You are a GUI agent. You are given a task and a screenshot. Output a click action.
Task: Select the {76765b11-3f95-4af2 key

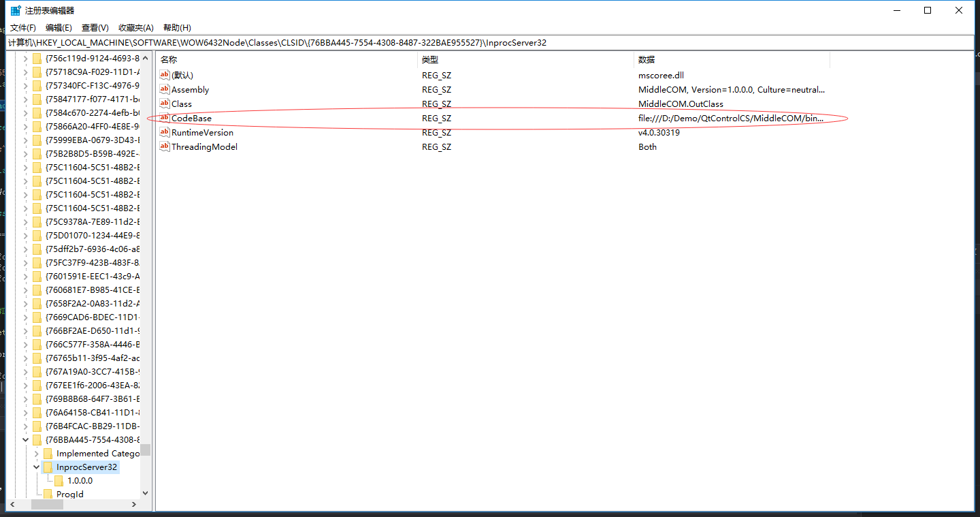pyautogui.click(x=93, y=358)
